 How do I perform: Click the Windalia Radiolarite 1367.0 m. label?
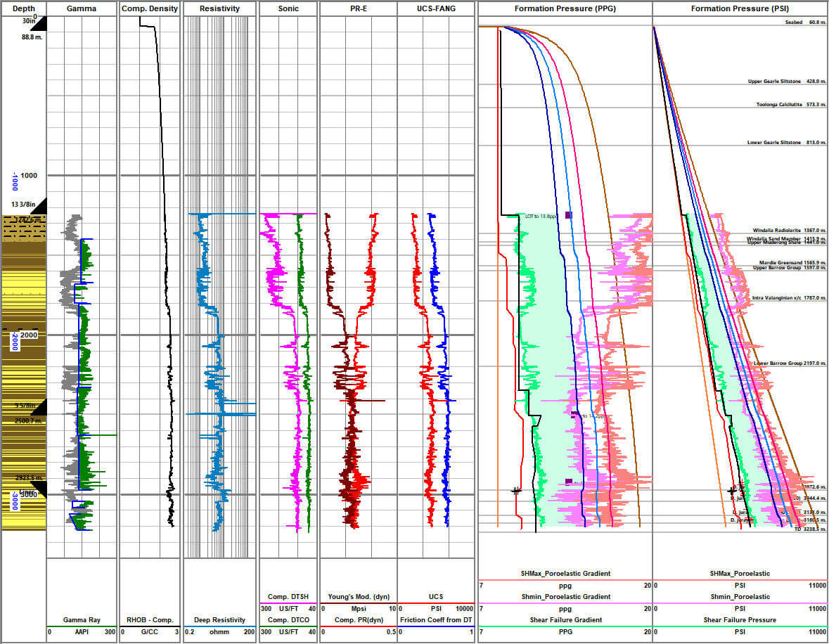(789, 230)
